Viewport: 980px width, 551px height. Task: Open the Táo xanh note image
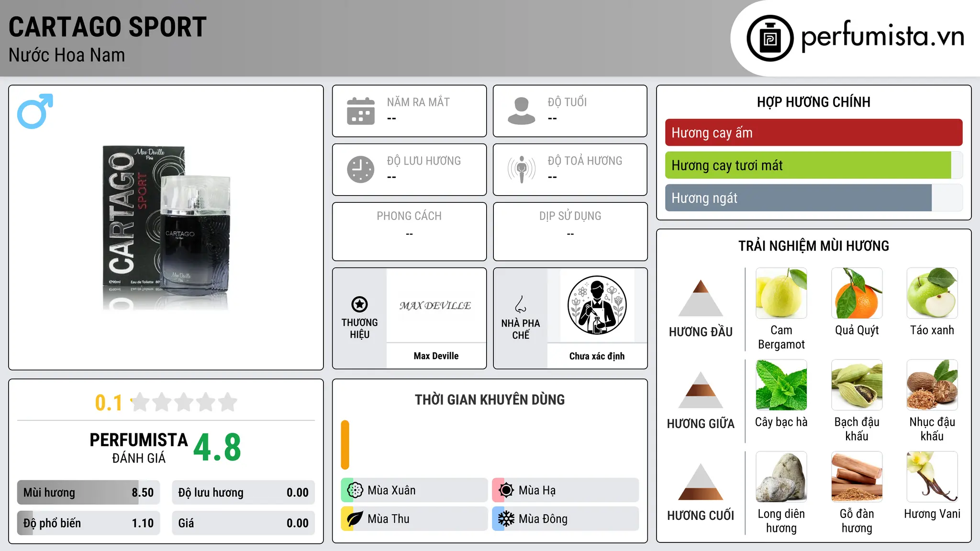932,293
